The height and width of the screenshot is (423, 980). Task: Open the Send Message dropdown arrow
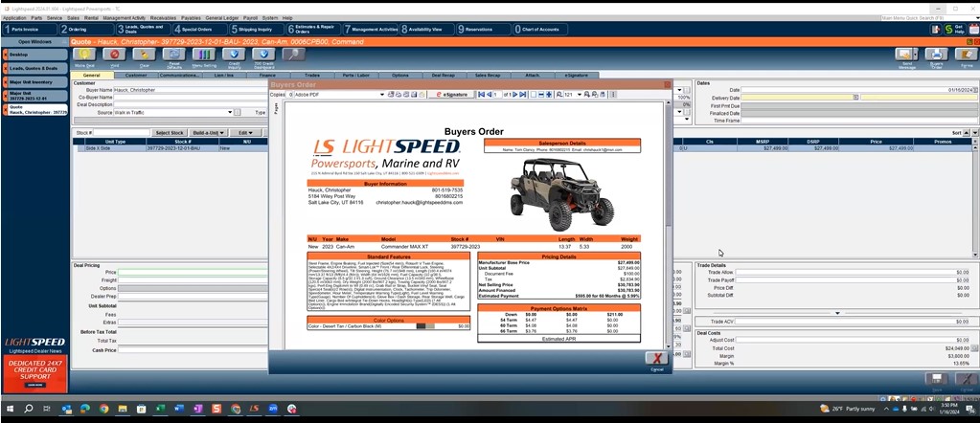click(x=915, y=55)
